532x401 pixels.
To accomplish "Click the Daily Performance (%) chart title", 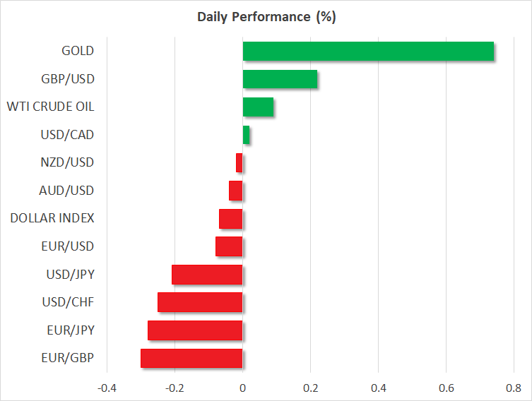I will point(266,18).
